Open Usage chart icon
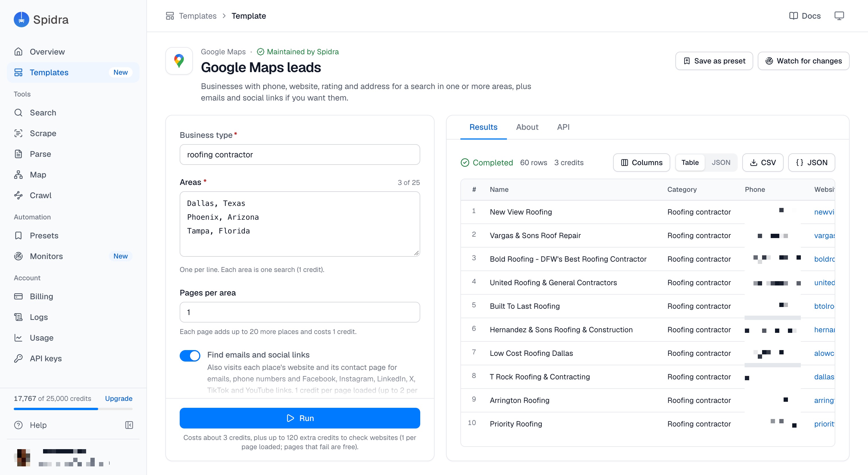This screenshot has height=475, width=868. [x=19, y=338]
